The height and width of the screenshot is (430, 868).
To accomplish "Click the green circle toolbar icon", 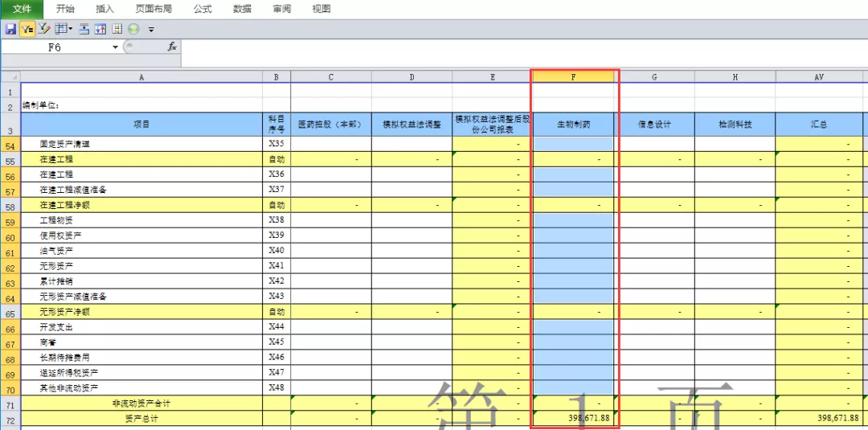I will 133,29.
